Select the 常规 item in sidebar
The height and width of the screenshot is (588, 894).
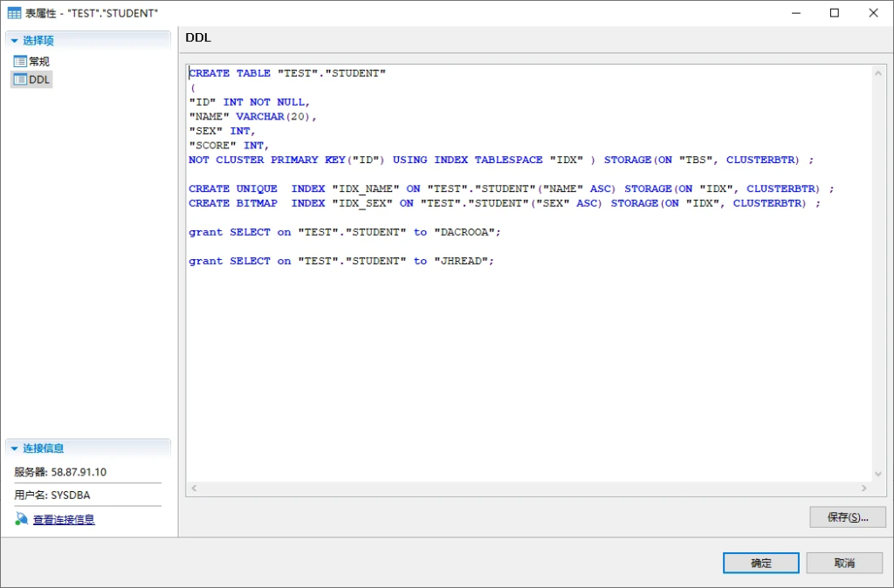coord(39,61)
